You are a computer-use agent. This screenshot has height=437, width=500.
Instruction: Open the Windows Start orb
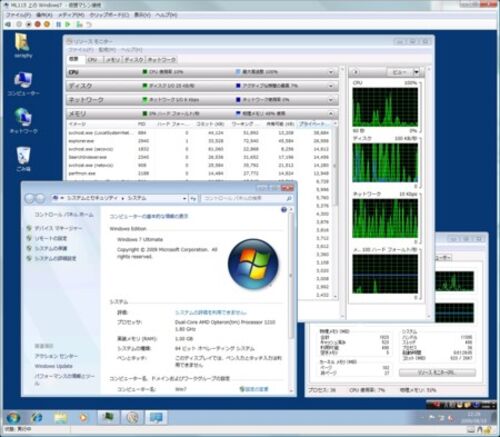click(x=14, y=417)
